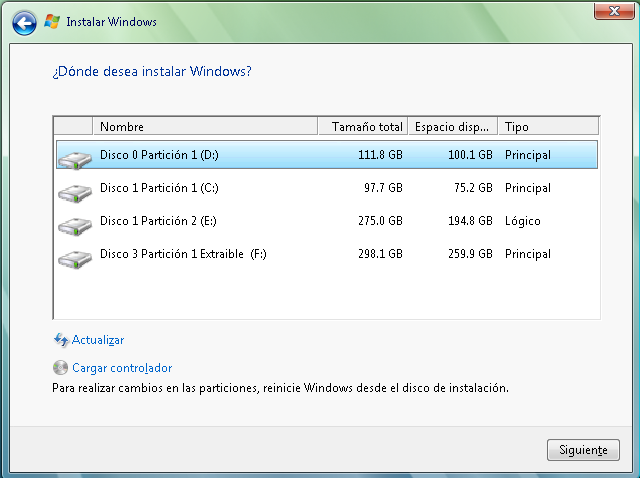The width and height of the screenshot is (640, 478).
Task: Continue with the Siguiente button
Action: [x=583, y=450]
